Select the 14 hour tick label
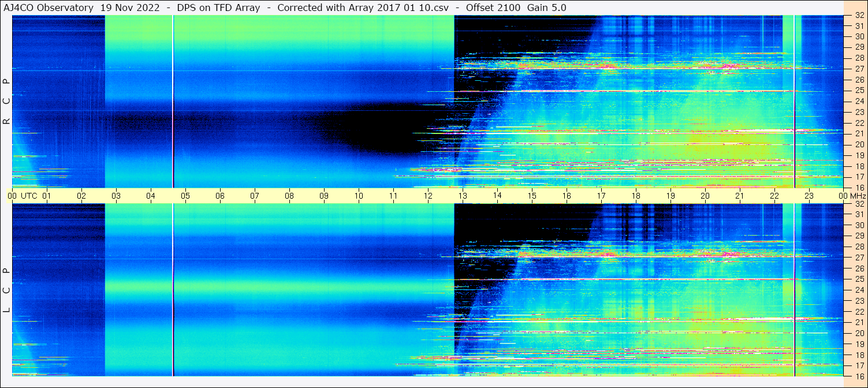Image resolution: width=868 pixels, height=388 pixels. coord(497,196)
